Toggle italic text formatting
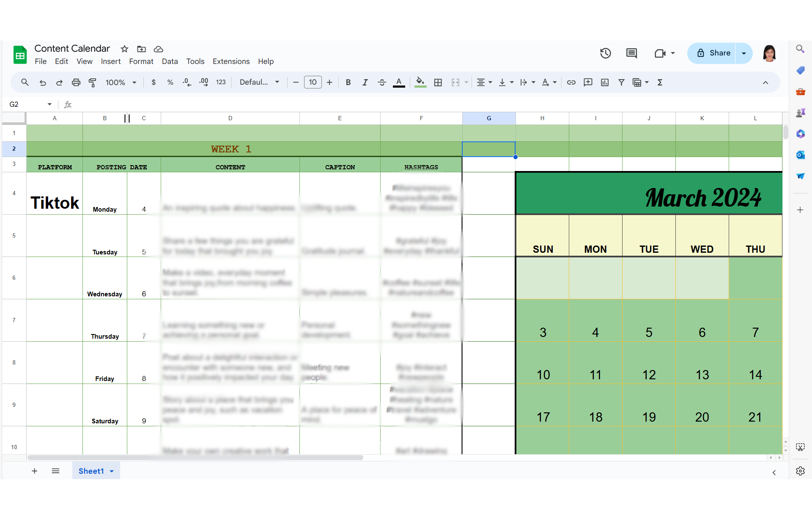Viewport: 812px width, 508px height. pos(365,83)
